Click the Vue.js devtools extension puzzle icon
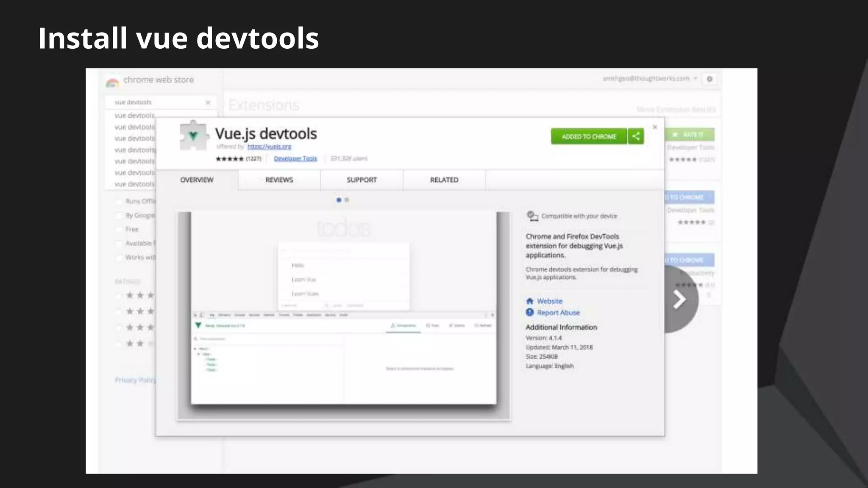Viewport: 868px width, 488px height. tap(194, 136)
